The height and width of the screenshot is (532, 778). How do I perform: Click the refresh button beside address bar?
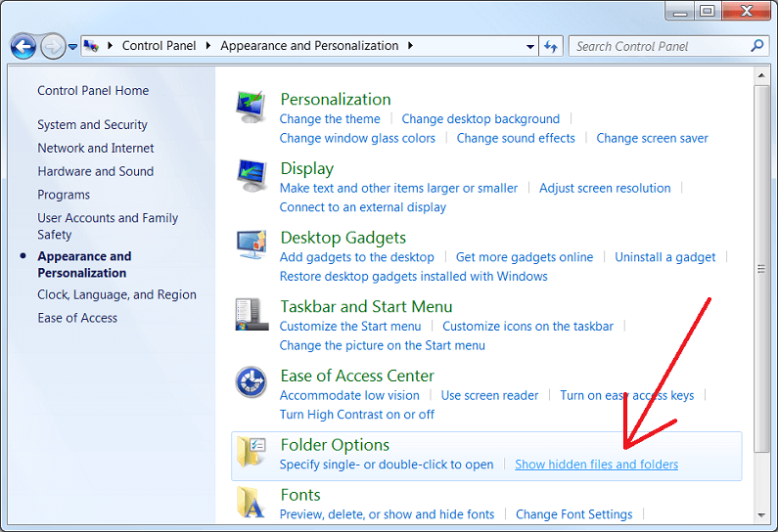coord(551,46)
